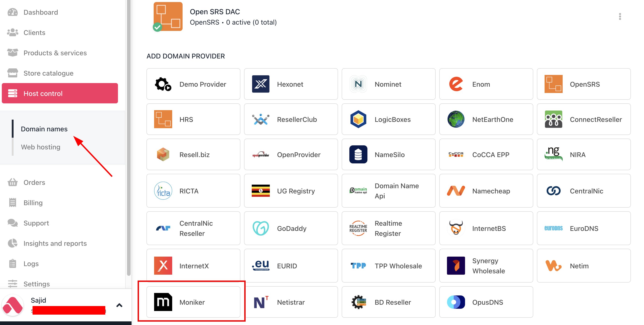Click the InternetBS bull logo

point(456,228)
